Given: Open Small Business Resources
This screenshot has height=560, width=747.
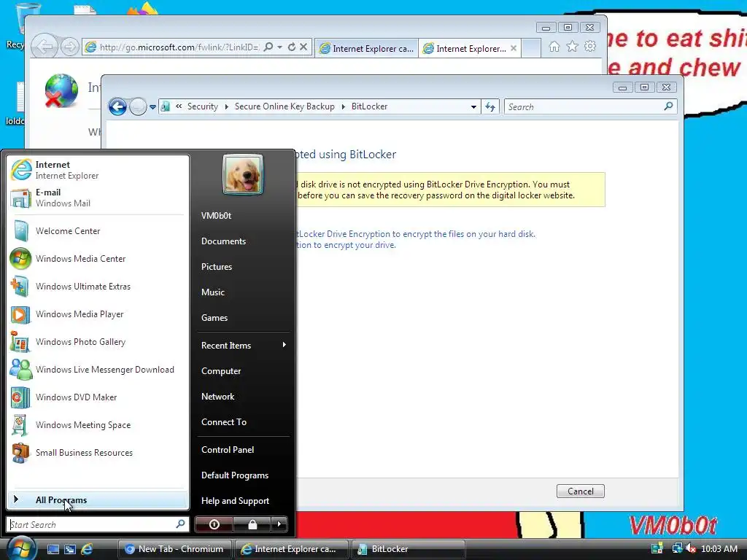Looking at the screenshot, I should (x=97, y=453).
